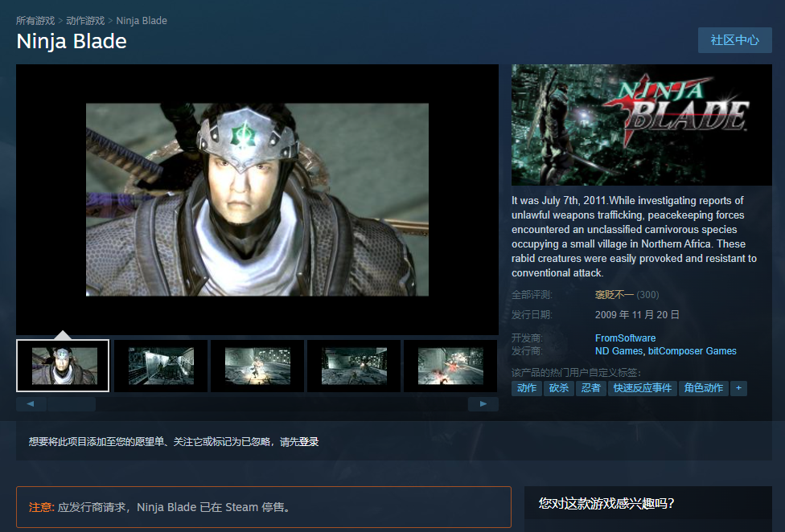
Task: Click the '+' icon to add a custom tag
Action: click(x=738, y=387)
